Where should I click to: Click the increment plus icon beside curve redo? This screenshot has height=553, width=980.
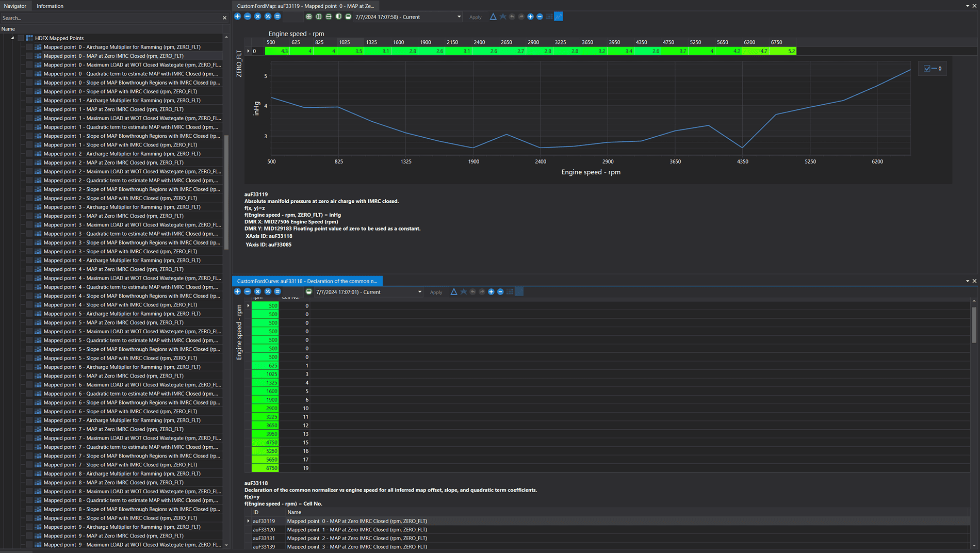point(491,291)
